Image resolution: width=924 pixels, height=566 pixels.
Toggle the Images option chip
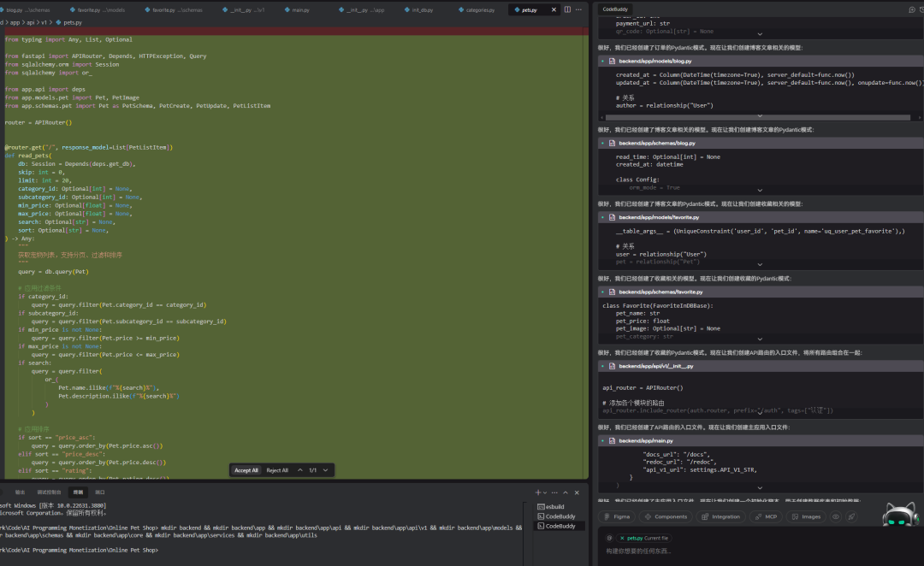(x=806, y=516)
